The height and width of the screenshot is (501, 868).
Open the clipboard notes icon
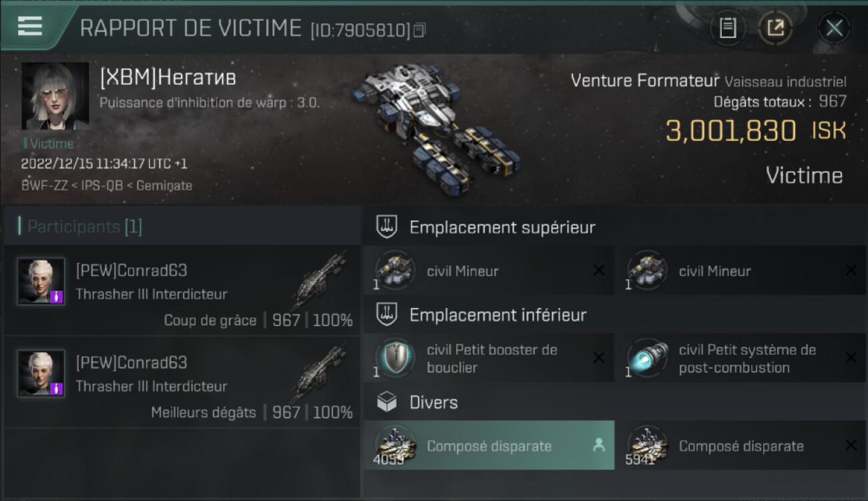point(728,28)
